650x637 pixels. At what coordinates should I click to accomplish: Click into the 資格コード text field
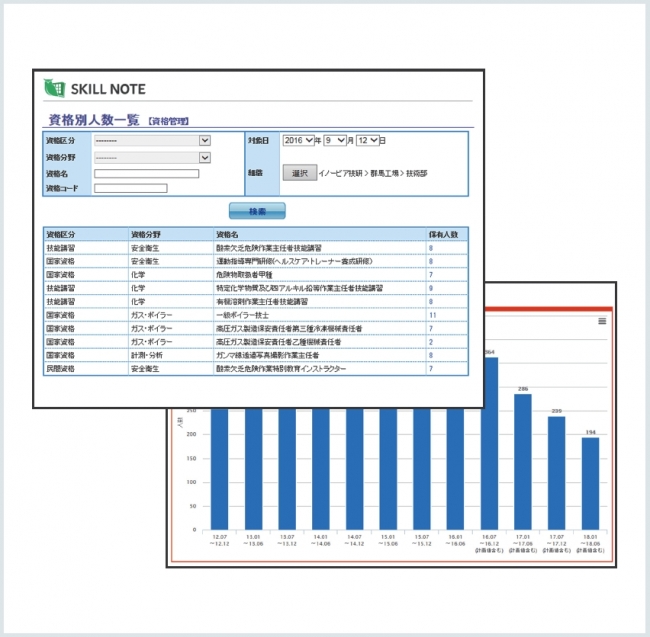130,188
